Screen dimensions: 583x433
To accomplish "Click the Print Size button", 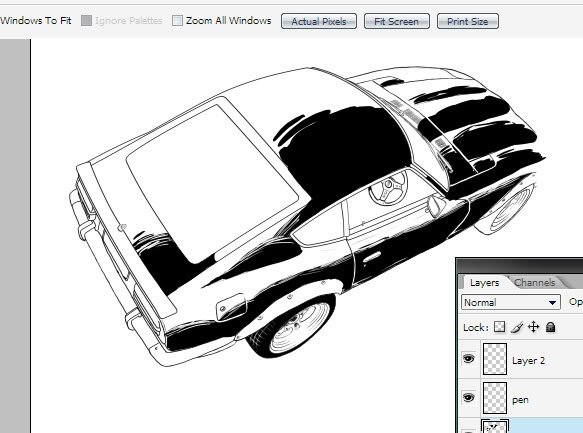I will point(467,22).
